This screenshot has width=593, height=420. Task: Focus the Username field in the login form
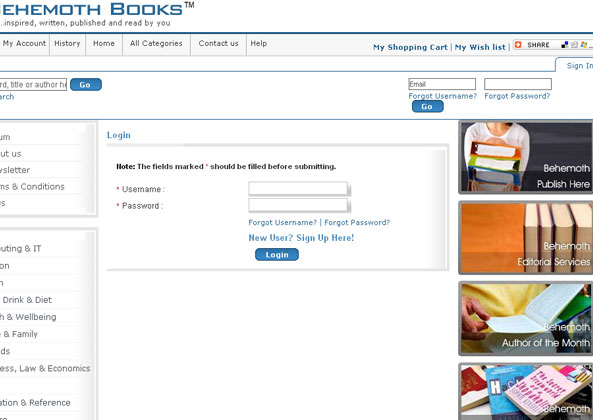point(298,188)
